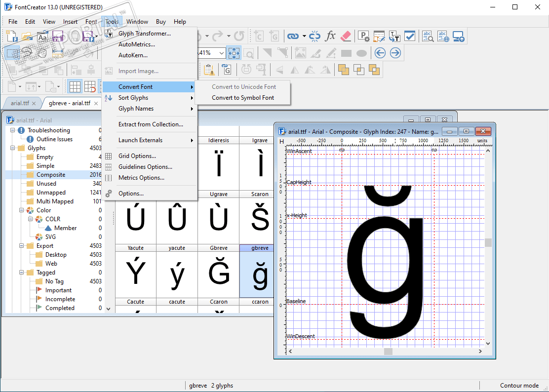Select the Scaron glyph cell

tap(260, 217)
